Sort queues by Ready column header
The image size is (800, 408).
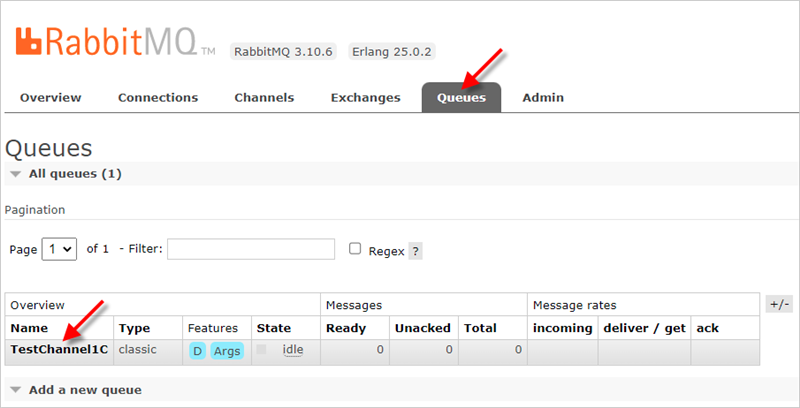coord(345,327)
